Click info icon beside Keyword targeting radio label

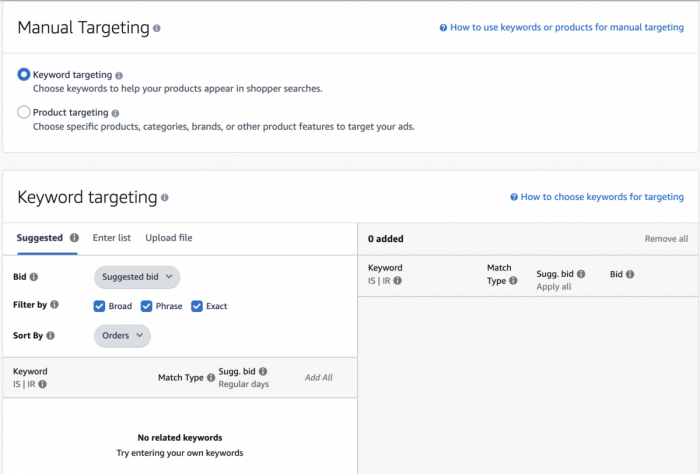click(119, 75)
